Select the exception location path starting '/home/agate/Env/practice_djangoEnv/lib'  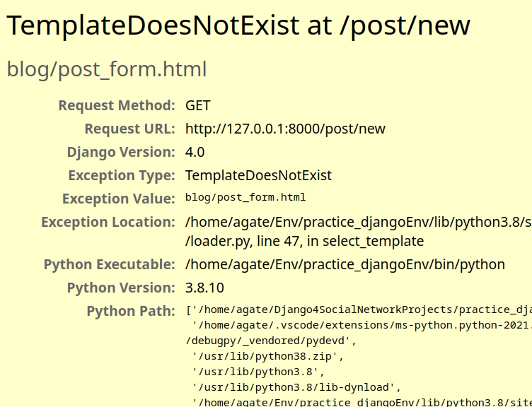pyautogui.click(x=359, y=223)
